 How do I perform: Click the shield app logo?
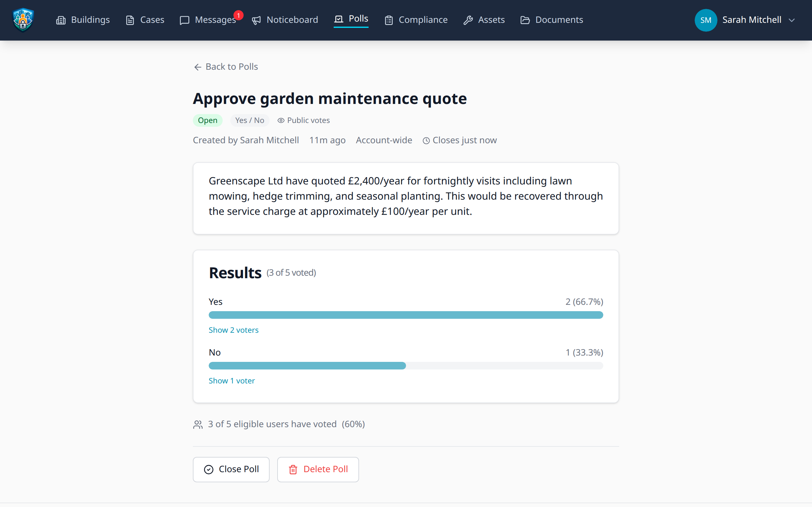(x=23, y=20)
